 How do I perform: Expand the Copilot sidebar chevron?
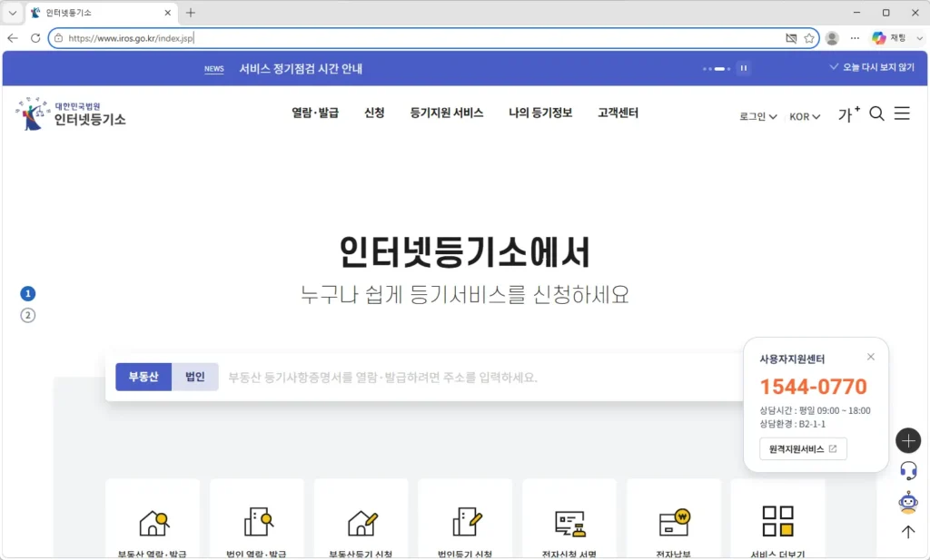click(920, 38)
